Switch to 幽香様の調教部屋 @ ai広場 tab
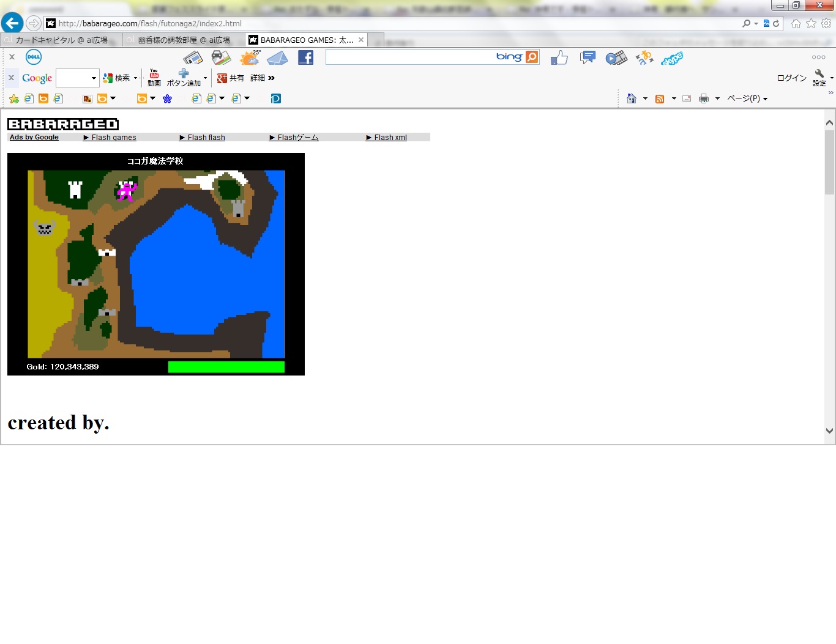Viewport: 836px width, 644px height. [184, 40]
